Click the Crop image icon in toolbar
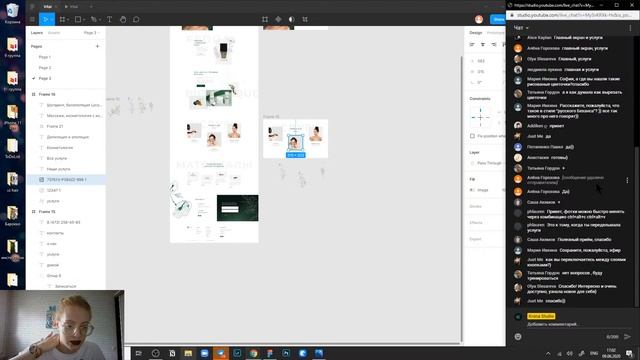The width and height of the screenshot is (640, 360). click(265, 19)
